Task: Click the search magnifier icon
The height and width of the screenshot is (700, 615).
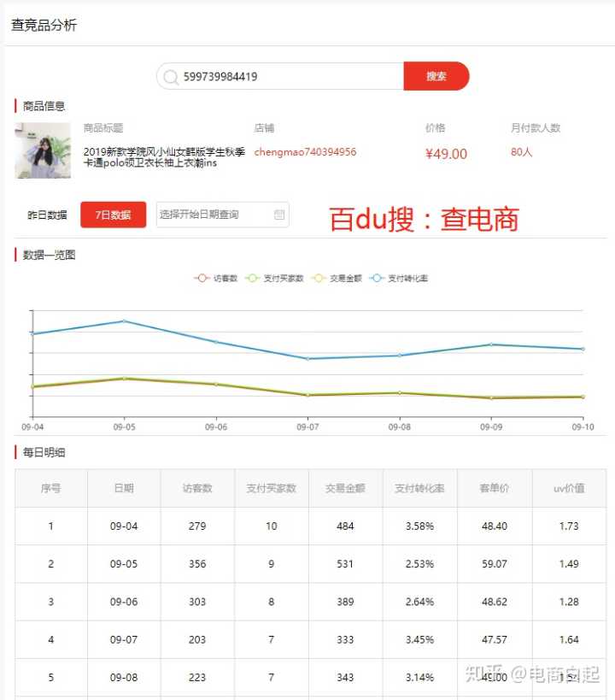Action: point(171,77)
